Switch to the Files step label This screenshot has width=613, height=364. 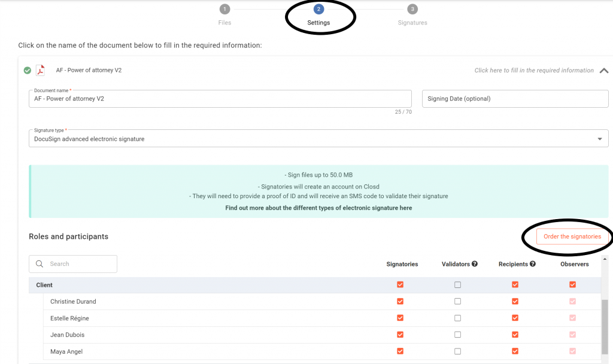(224, 23)
